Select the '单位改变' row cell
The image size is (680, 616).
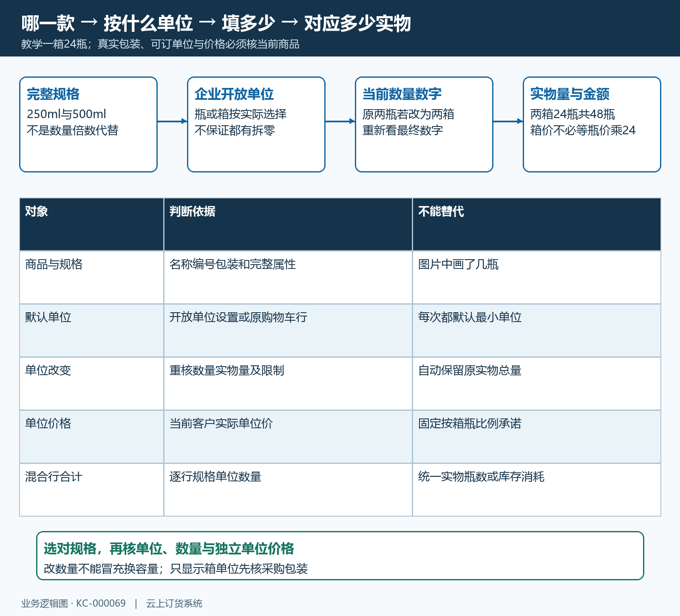[x=91, y=384]
